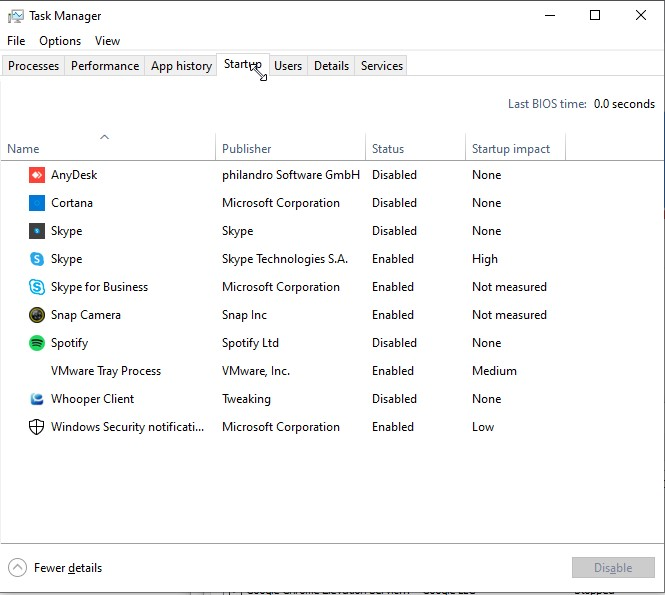Image resolution: width=665 pixels, height=595 pixels.
Task: Open the App history tab
Action: pyautogui.click(x=181, y=66)
